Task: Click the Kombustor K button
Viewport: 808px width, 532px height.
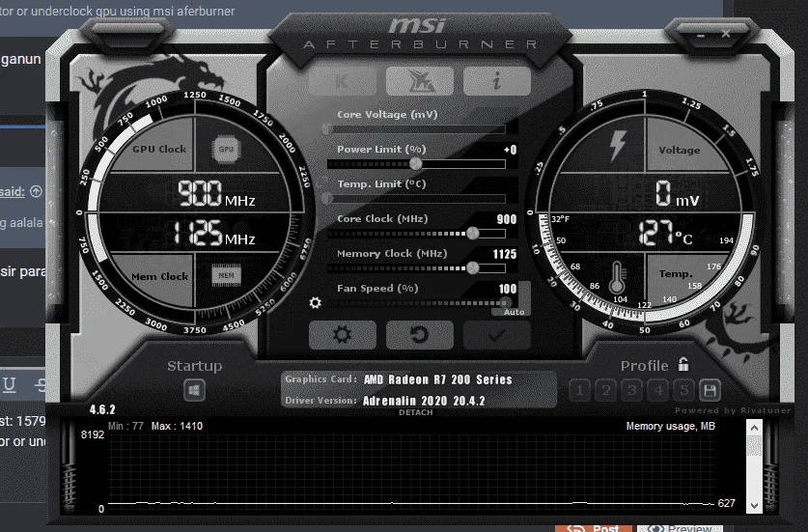Action: [342, 81]
